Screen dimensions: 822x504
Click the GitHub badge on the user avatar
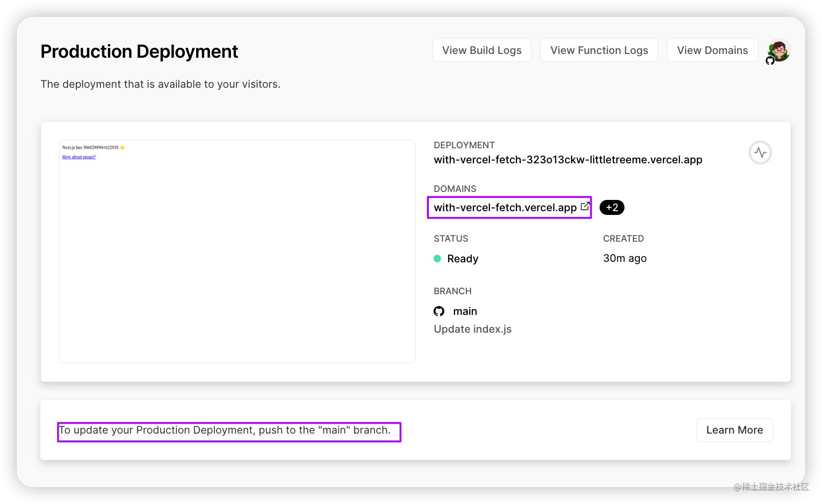click(770, 61)
